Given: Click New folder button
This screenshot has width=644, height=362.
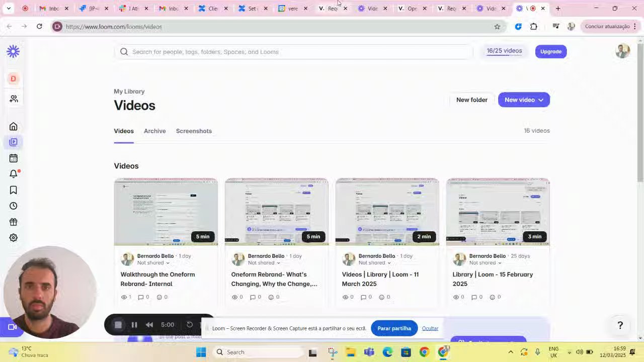Looking at the screenshot, I should [472, 100].
